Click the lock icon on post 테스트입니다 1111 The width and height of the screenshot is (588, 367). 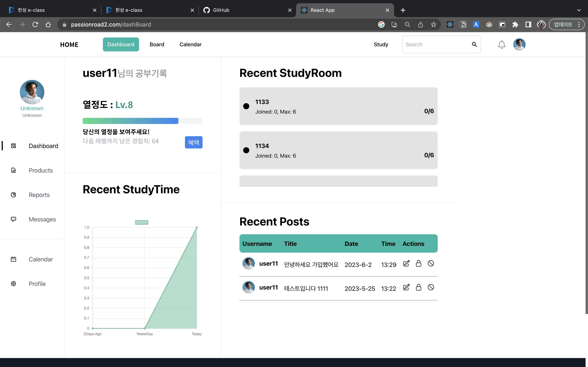tap(418, 287)
